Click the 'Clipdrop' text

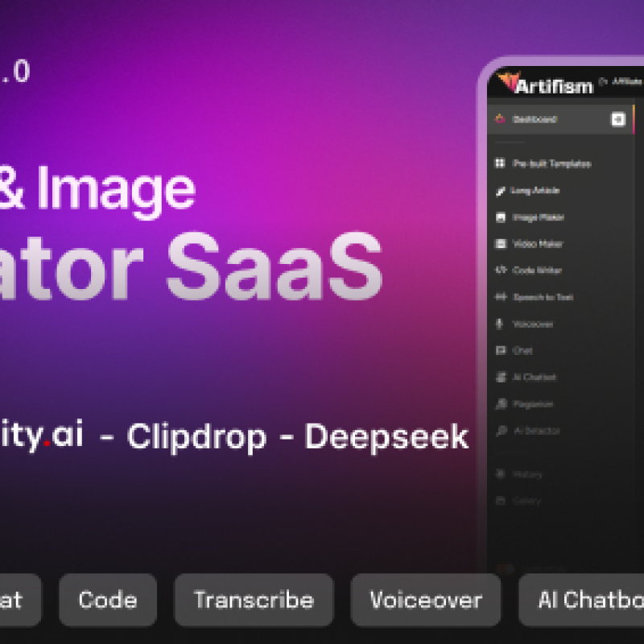(196, 438)
